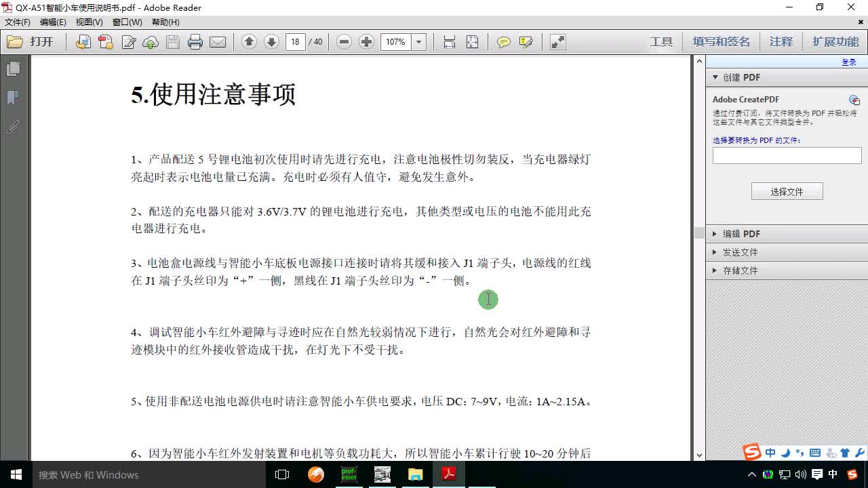This screenshot has width=868, height=488.
Task: Click the file-to-convert input field
Action: tap(787, 155)
